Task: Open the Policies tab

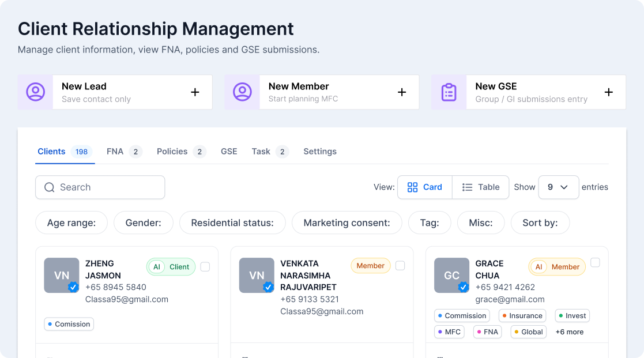Action: pyautogui.click(x=172, y=152)
